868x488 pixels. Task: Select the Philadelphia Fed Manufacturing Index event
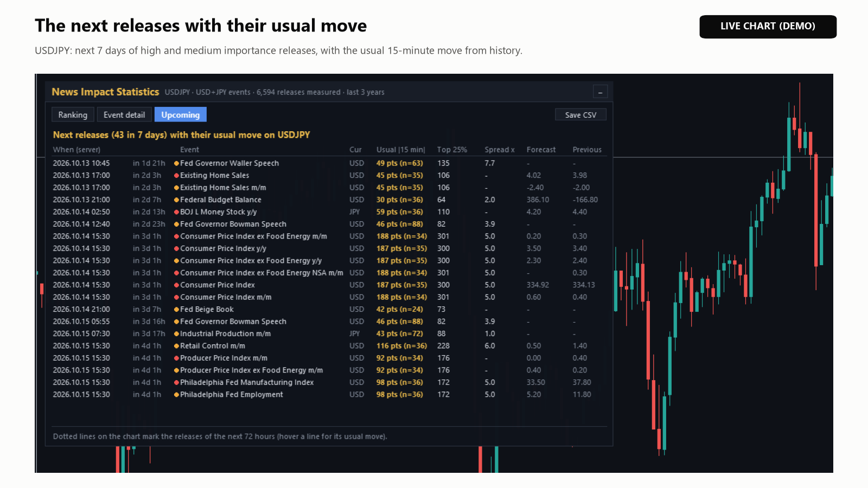[247, 383]
